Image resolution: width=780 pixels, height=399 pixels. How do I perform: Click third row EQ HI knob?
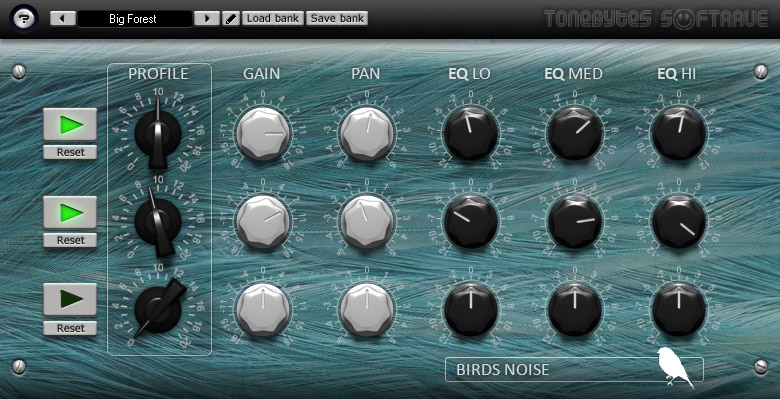tap(679, 309)
